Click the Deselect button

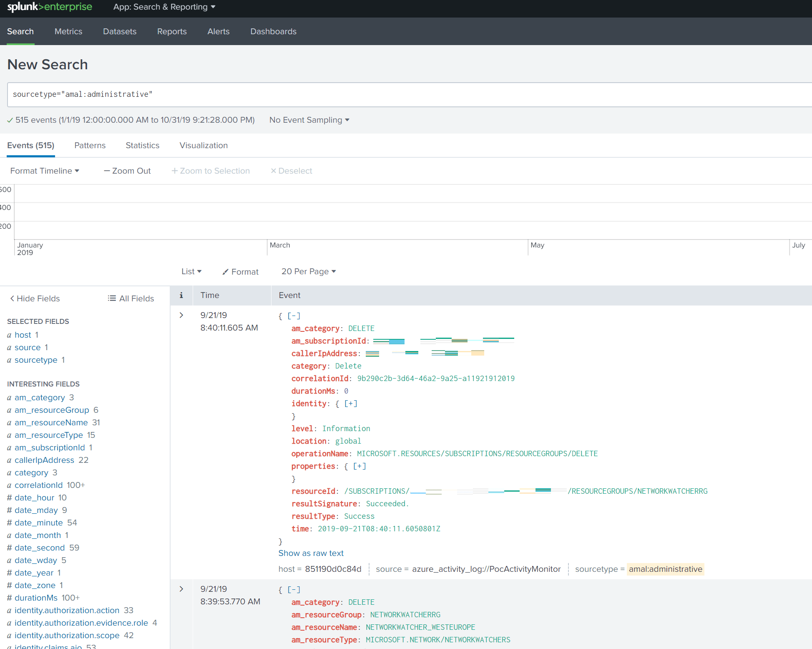point(292,171)
